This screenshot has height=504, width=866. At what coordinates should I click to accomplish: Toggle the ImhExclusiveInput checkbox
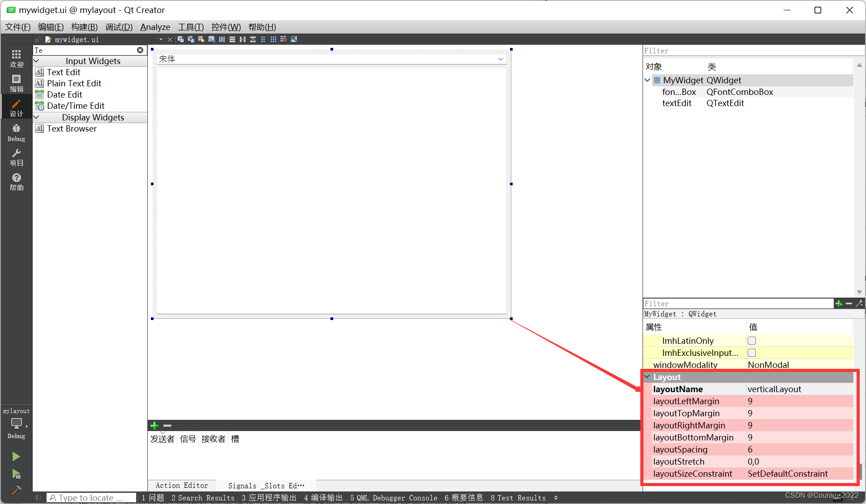click(x=752, y=353)
